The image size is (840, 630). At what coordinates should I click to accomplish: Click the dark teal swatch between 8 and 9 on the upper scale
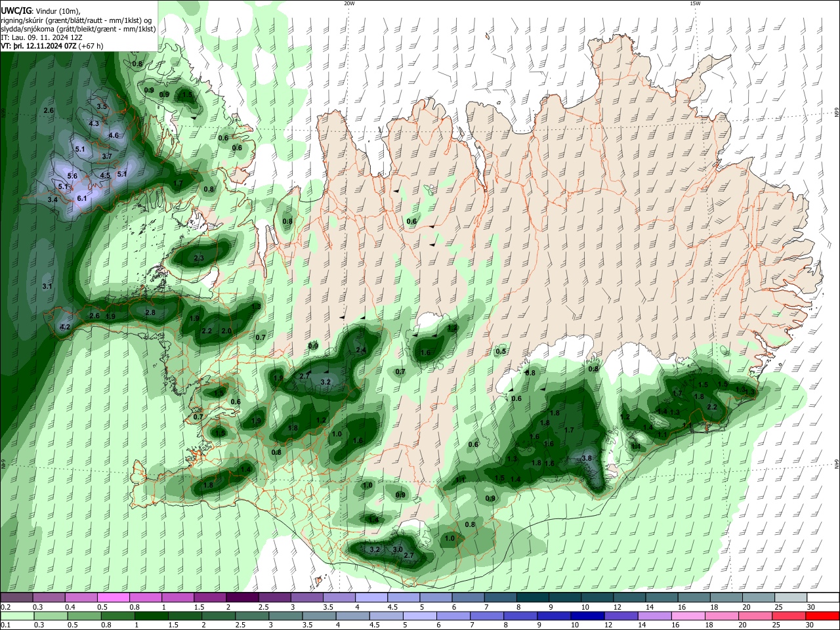[533, 597]
